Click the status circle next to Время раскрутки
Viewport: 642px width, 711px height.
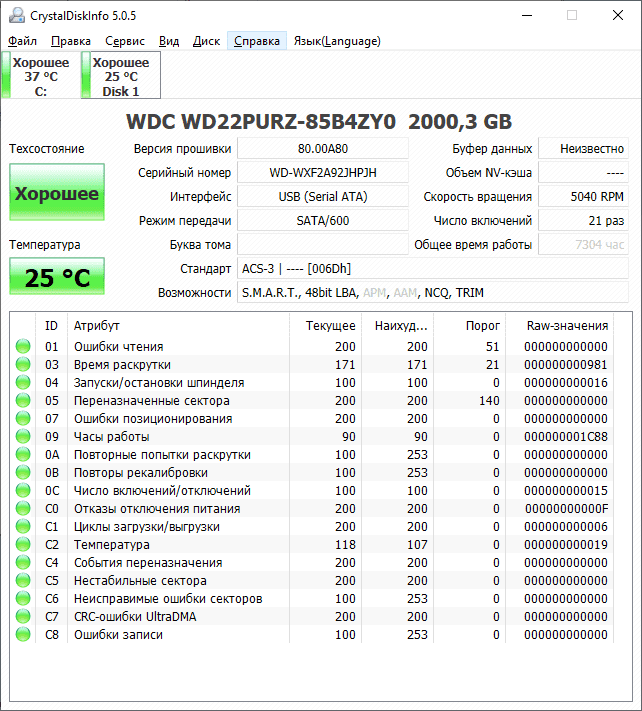(x=22, y=365)
